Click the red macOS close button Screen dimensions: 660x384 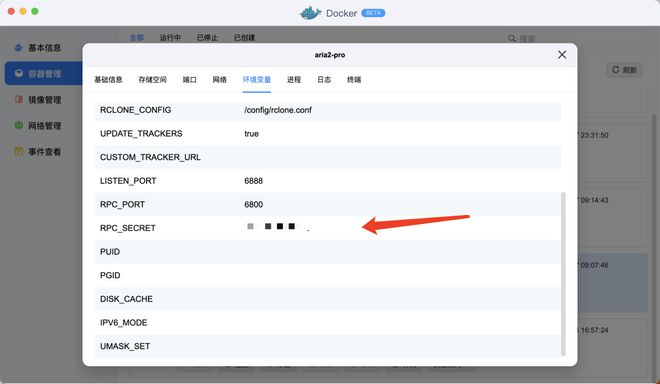(11, 11)
